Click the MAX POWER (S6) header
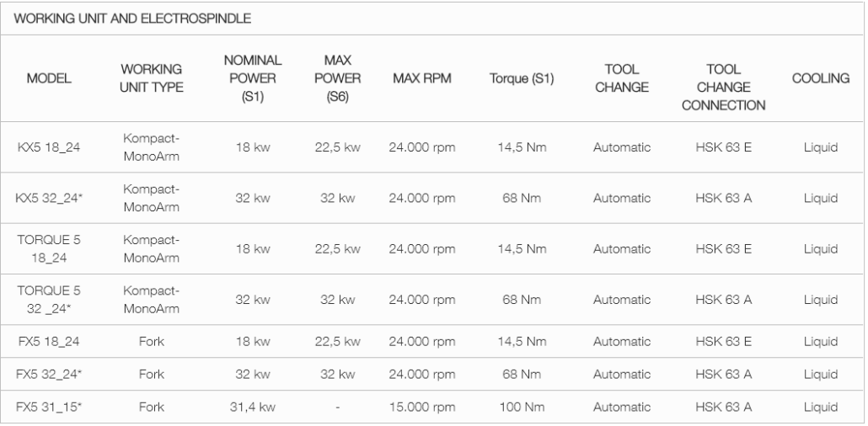The width and height of the screenshot is (868, 426). coord(338,78)
